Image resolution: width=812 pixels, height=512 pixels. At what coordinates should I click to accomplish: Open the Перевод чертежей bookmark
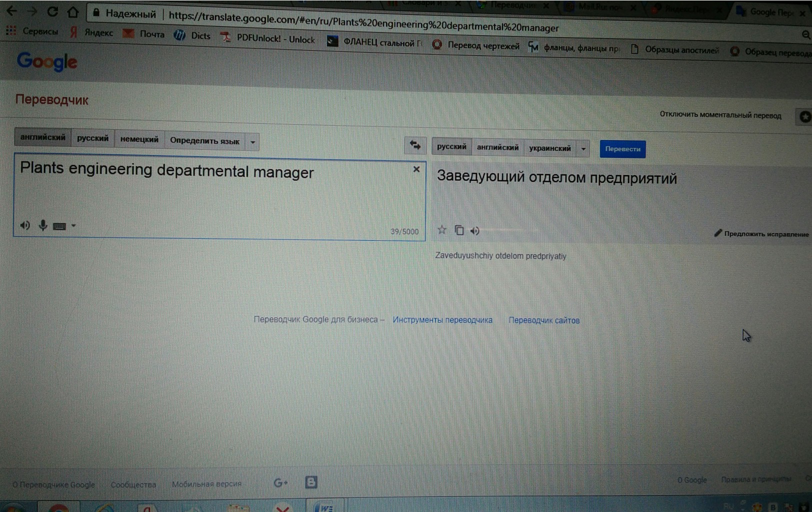(476, 45)
